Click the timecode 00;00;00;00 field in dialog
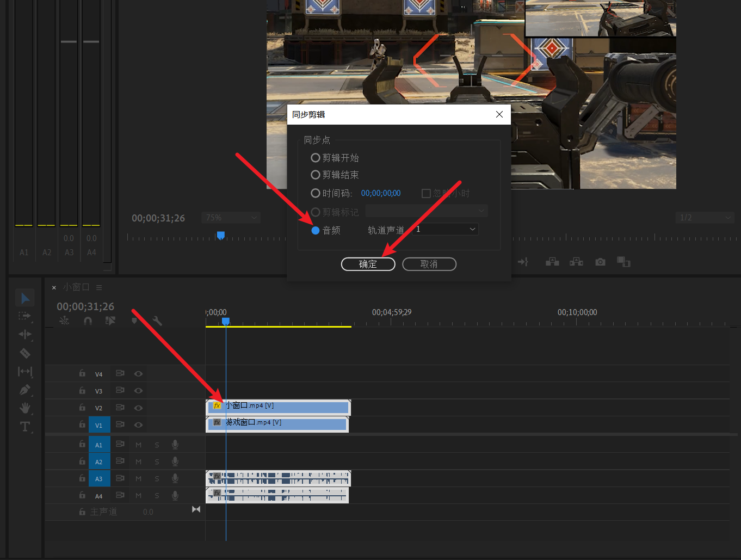 [381, 193]
